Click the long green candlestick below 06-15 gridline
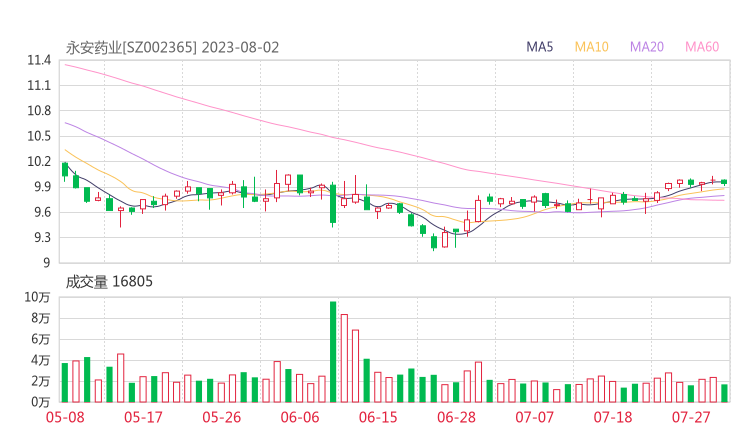Viewport: 740px width, 440px height. pyautogui.click(x=333, y=204)
